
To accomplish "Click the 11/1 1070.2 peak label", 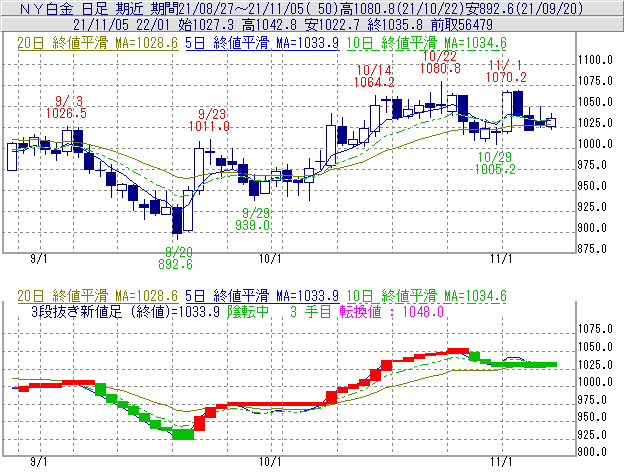I will (x=506, y=71).
